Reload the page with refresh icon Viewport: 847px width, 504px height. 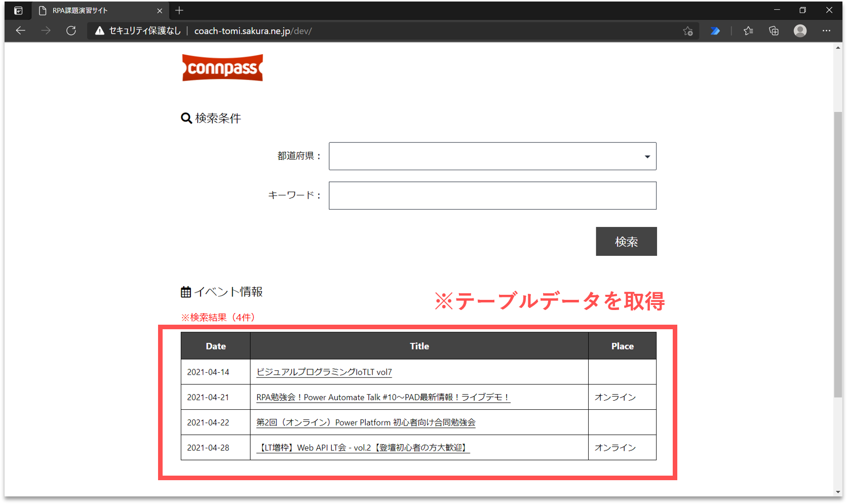[71, 31]
